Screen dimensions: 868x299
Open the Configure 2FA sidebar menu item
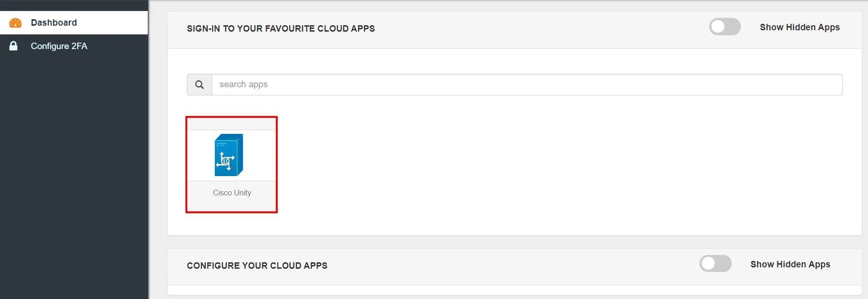59,46
